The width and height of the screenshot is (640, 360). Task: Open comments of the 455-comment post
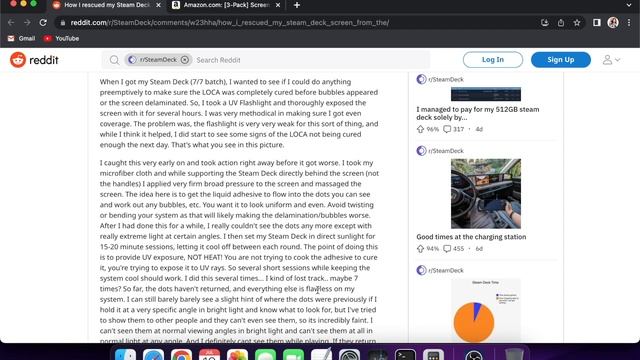[x=453, y=249]
